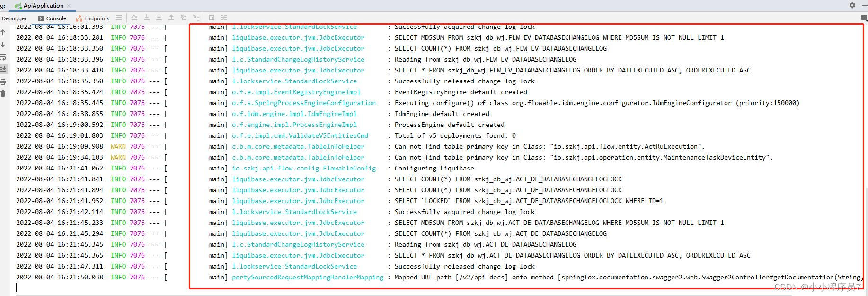Toggle scroll to end of console
The image size is (868, 296).
(3, 69)
